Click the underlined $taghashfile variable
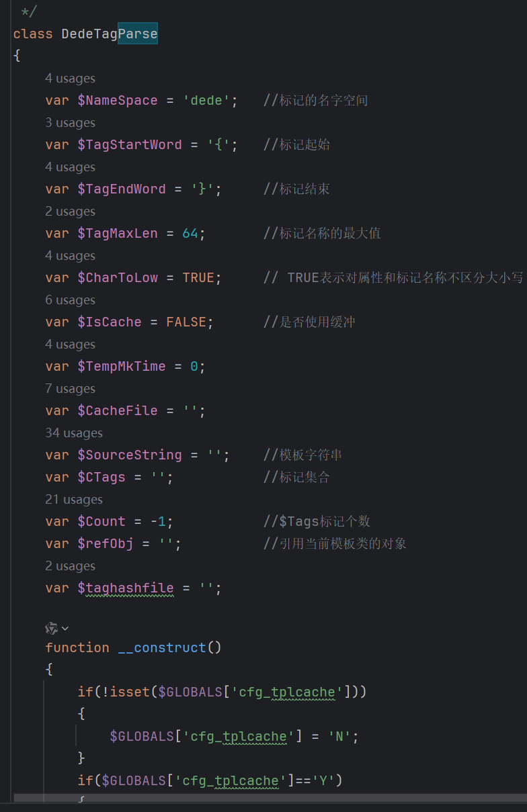Image resolution: width=527 pixels, height=812 pixels. [x=126, y=588]
